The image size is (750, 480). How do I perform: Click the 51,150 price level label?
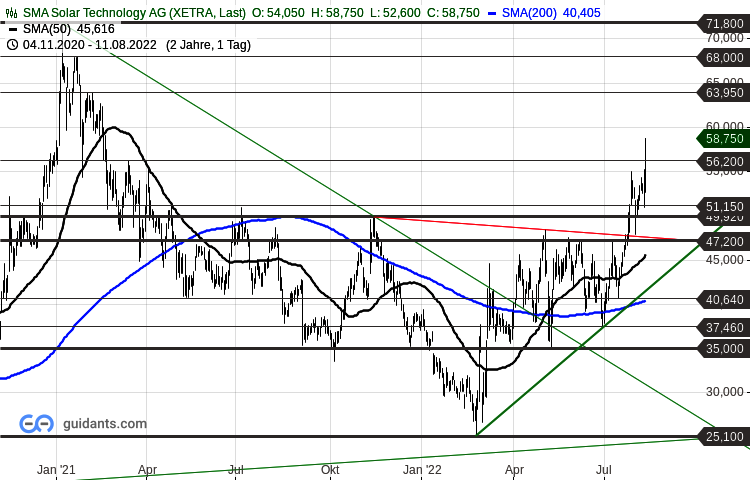click(722, 207)
